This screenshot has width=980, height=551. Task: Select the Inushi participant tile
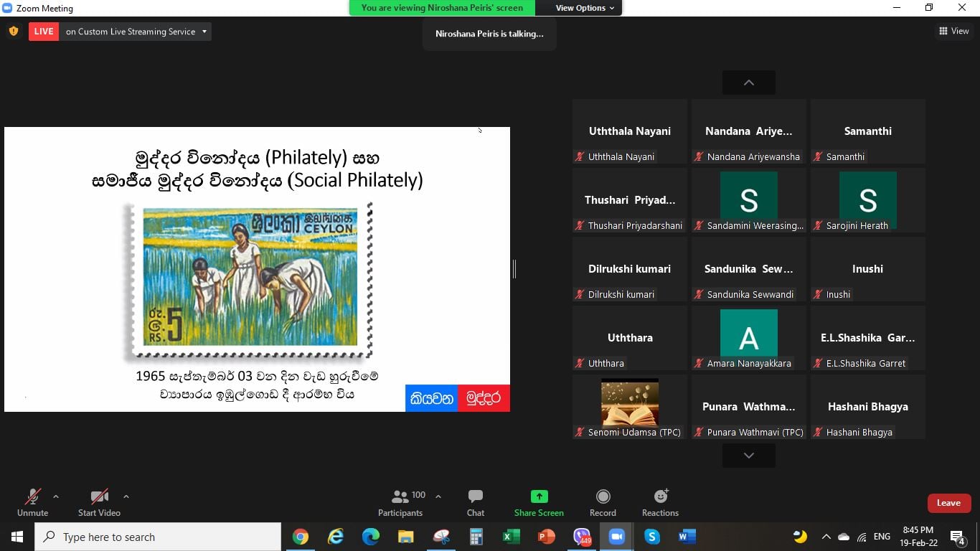coord(868,269)
